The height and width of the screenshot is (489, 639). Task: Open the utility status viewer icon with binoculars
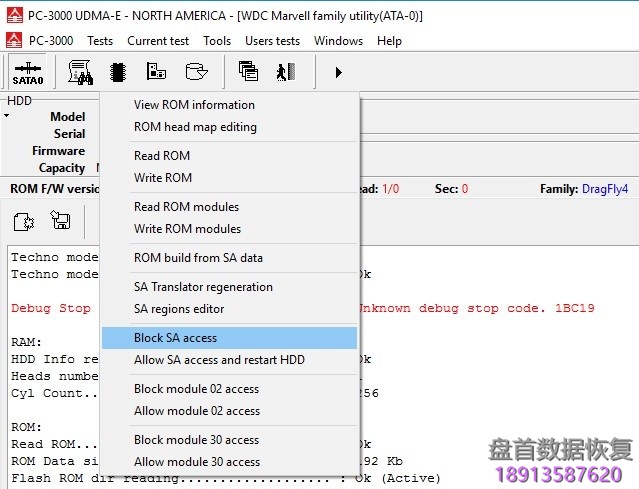pos(80,72)
